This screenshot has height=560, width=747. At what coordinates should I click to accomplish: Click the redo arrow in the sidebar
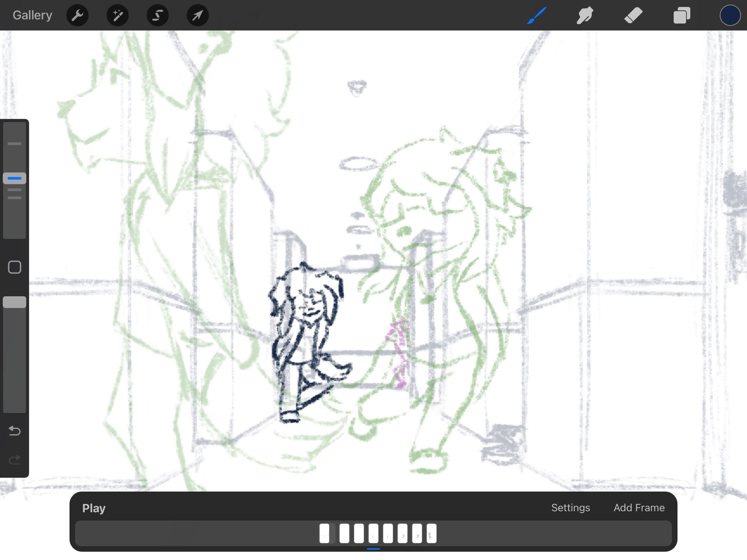coord(15,460)
